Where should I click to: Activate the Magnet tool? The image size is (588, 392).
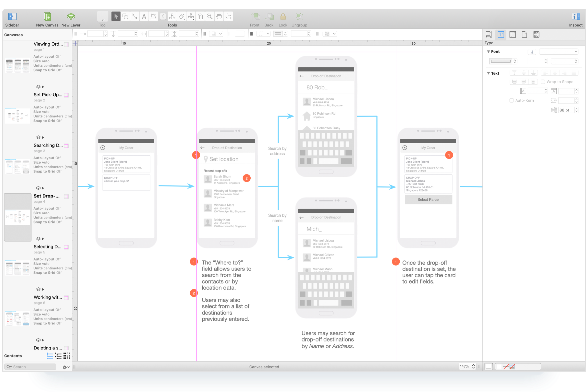click(x=200, y=16)
